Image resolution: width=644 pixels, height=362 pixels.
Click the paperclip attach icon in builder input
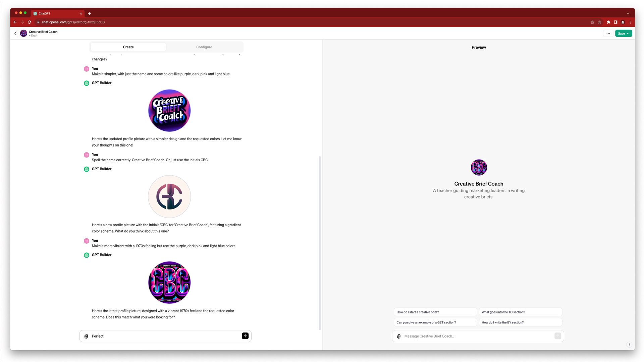point(86,336)
